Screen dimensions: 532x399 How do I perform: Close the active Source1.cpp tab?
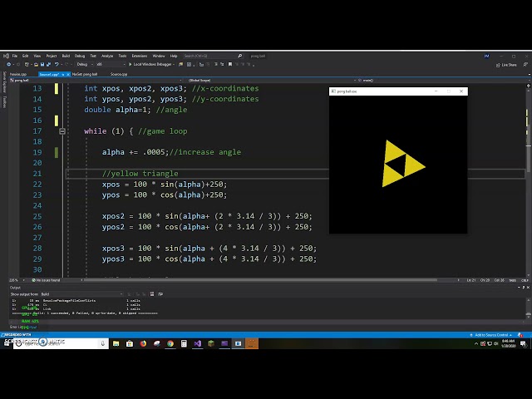(68, 74)
